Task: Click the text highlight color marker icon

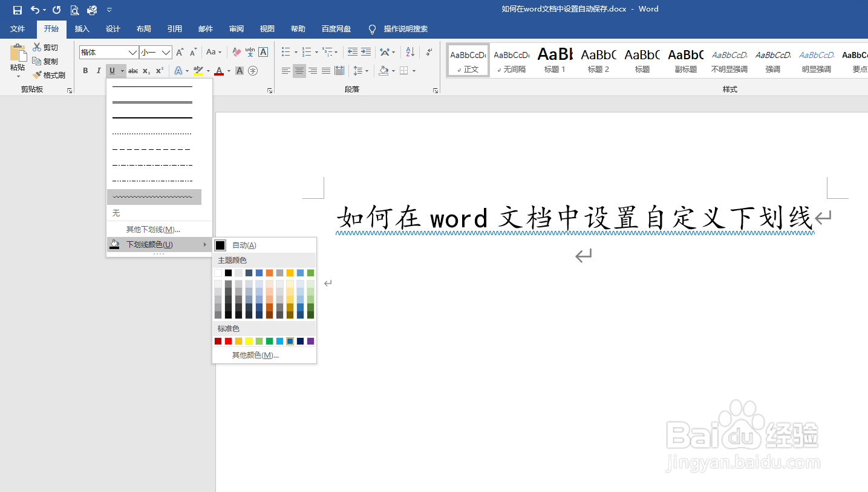Action: 198,71
